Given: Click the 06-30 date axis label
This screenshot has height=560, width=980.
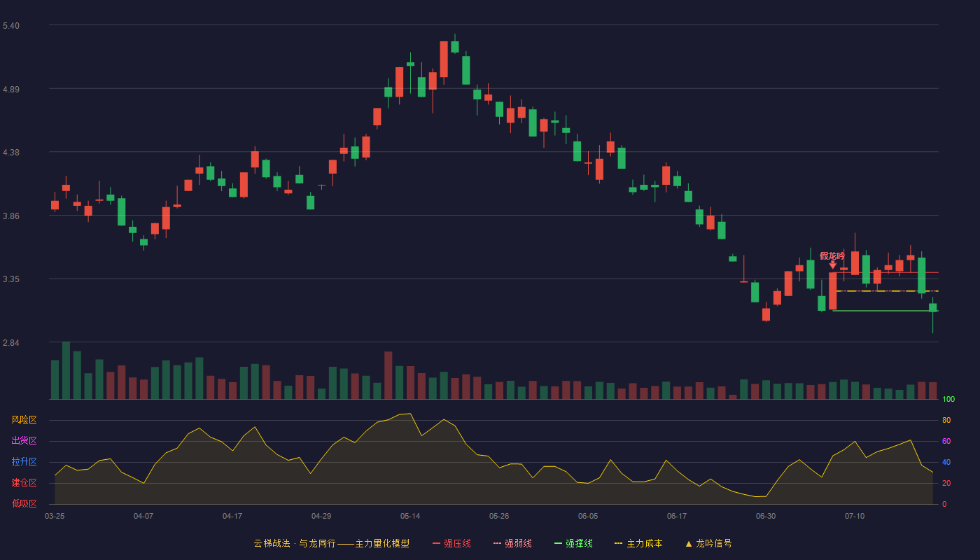Looking at the screenshot, I should pyautogui.click(x=766, y=516).
